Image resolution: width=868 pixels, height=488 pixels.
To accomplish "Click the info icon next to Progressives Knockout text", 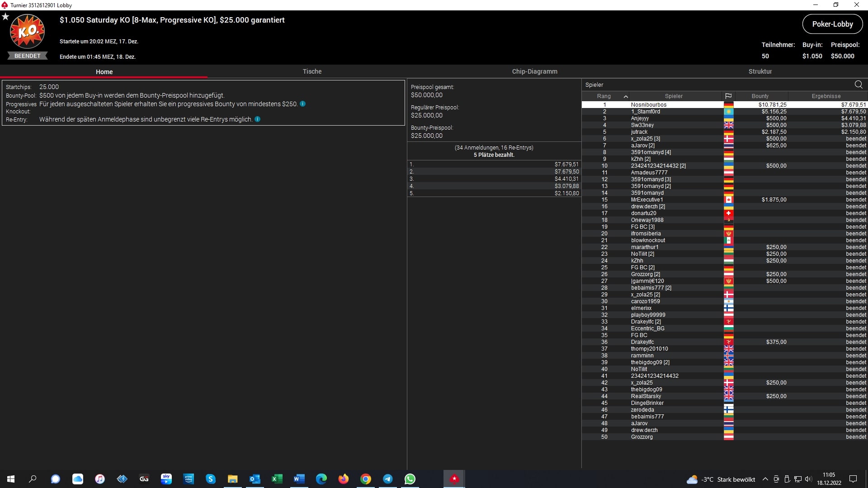I will point(302,104).
